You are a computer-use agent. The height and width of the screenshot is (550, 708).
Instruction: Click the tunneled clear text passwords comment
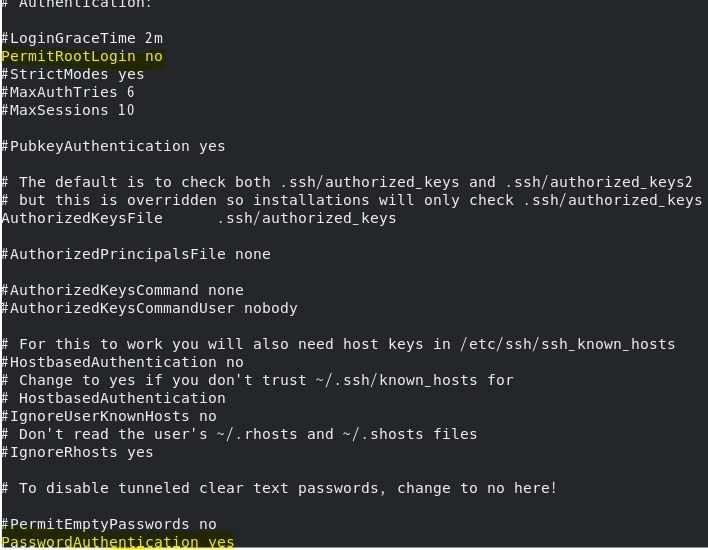tap(279, 489)
